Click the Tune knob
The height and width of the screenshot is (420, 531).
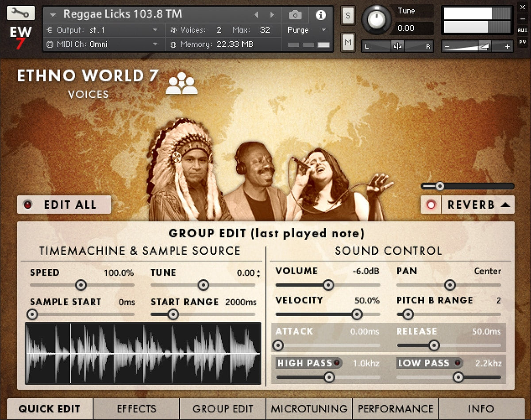pos(377,20)
